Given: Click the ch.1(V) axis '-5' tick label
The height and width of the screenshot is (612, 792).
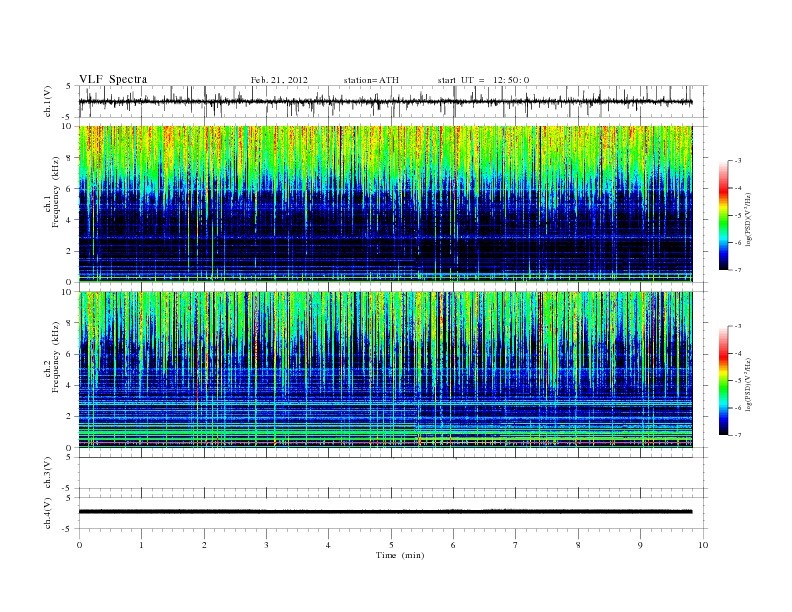Looking at the screenshot, I should click(x=68, y=117).
